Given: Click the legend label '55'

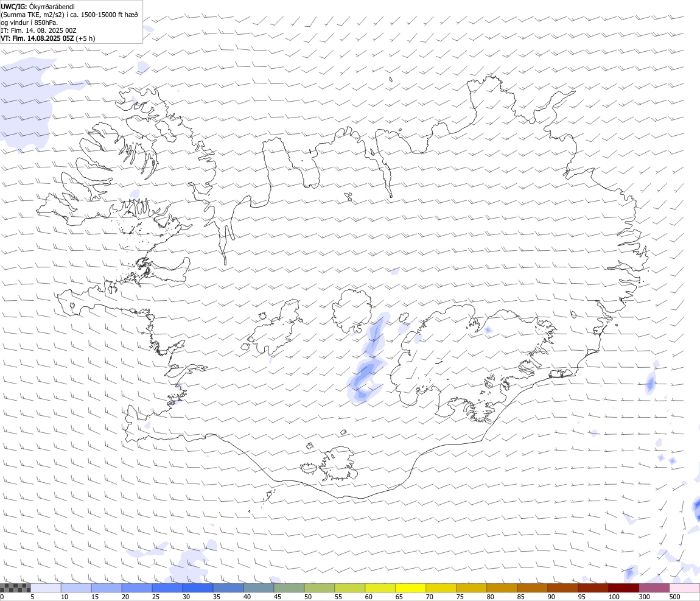Looking at the screenshot, I should [338, 597].
